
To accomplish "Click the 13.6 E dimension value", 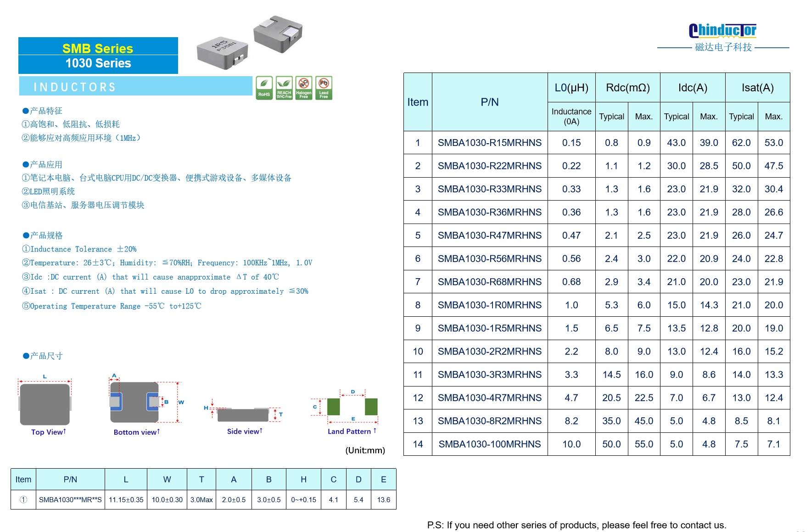I will pos(383,500).
